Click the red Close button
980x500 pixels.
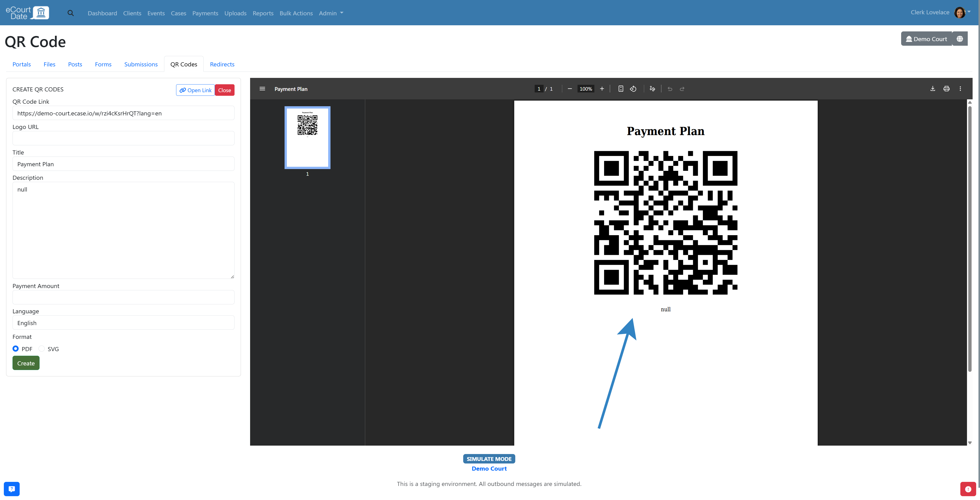click(x=225, y=90)
